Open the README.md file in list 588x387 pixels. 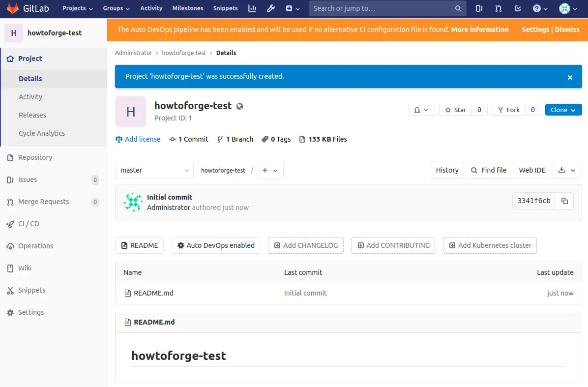tap(153, 293)
